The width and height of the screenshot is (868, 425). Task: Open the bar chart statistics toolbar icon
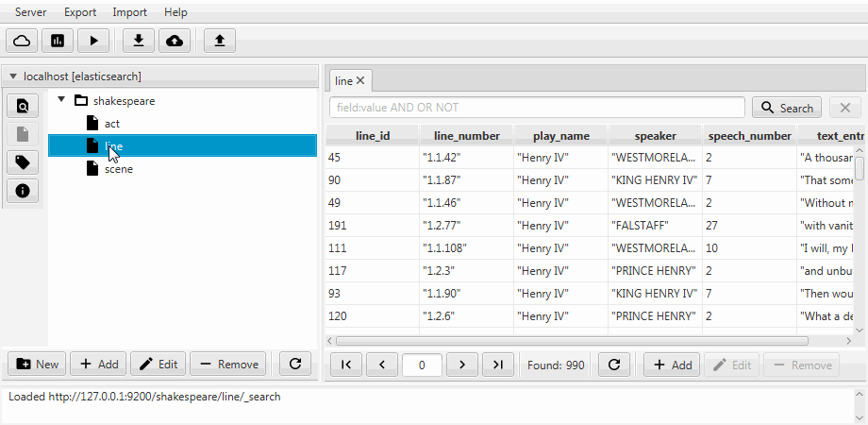[x=58, y=41]
